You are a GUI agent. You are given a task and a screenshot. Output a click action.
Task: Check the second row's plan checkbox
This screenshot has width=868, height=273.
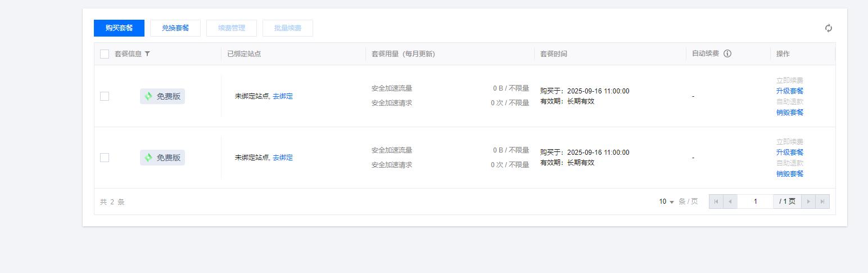105,158
